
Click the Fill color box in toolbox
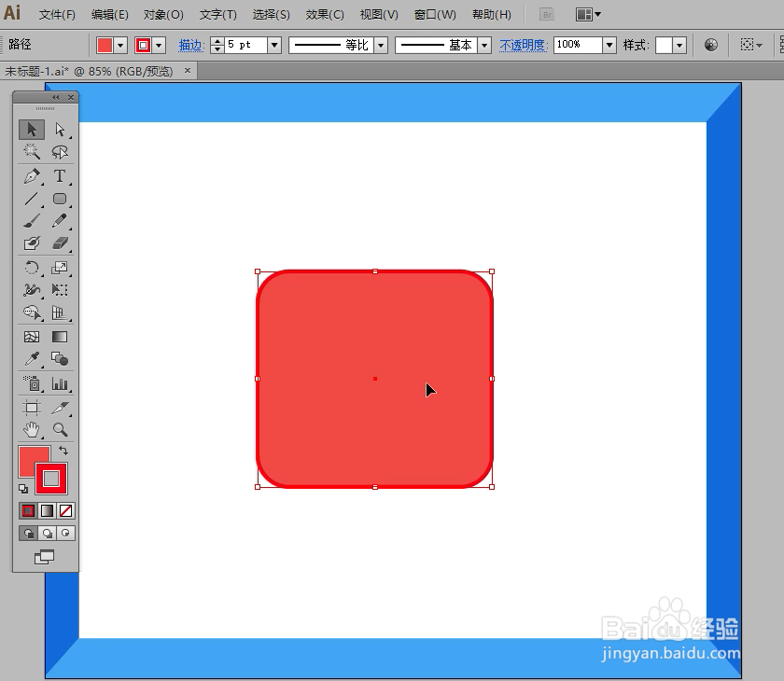(27, 454)
